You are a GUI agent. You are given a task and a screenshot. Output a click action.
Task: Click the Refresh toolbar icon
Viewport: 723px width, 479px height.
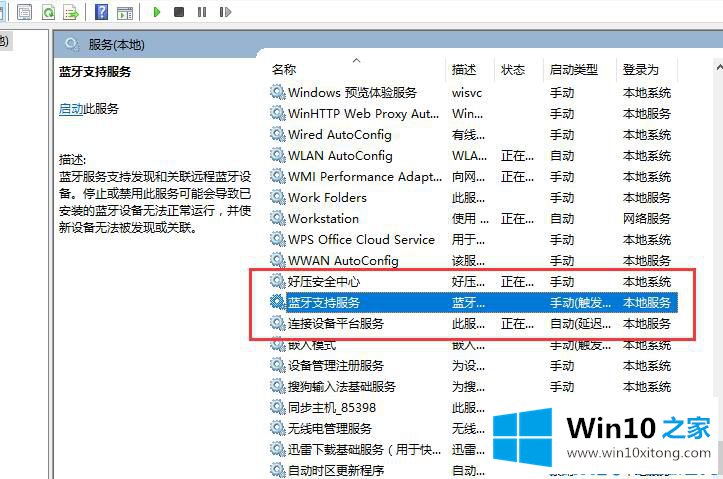[x=48, y=12]
